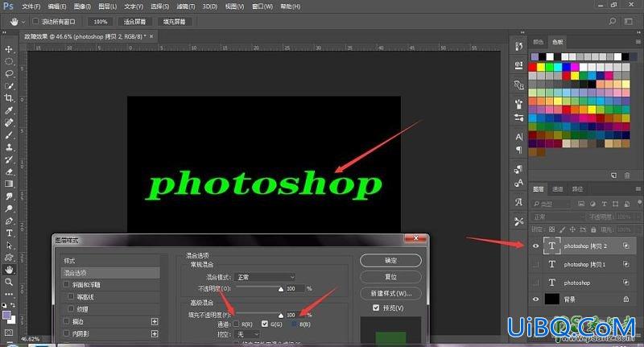Open the Swatches panel menu

pos(638,42)
